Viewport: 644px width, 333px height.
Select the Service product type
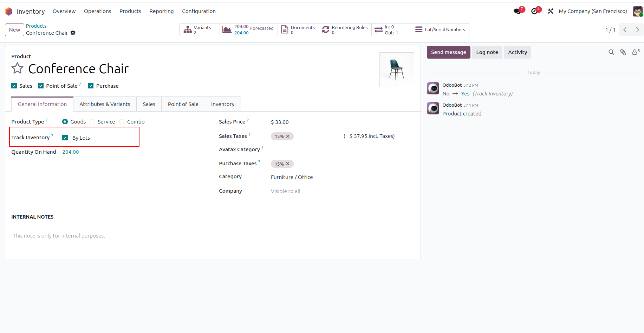[92, 122]
